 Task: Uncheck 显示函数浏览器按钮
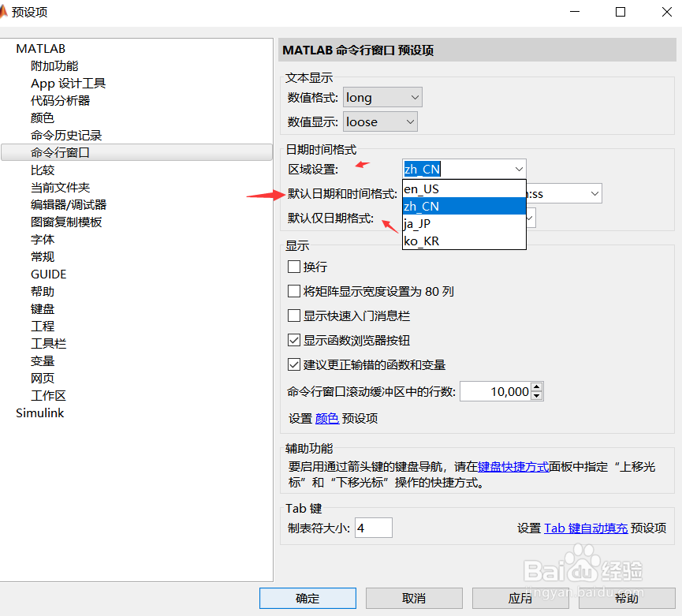[294, 340]
